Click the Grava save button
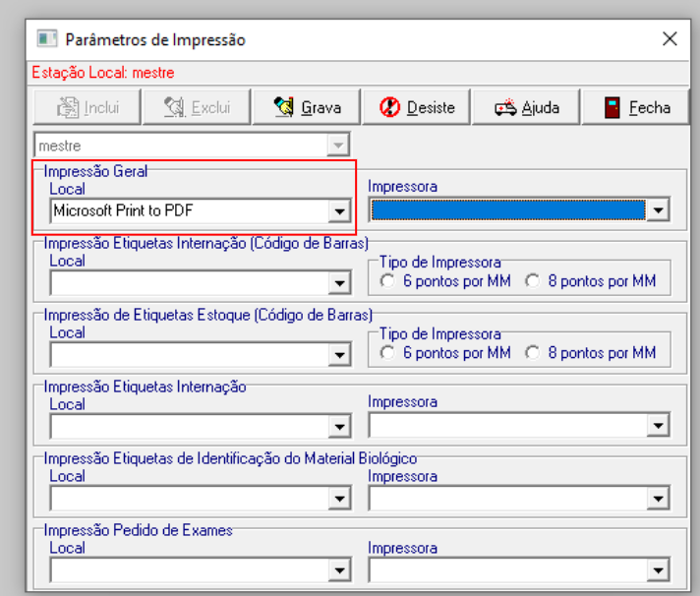Screen dimensions: 700x596 click(307, 107)
